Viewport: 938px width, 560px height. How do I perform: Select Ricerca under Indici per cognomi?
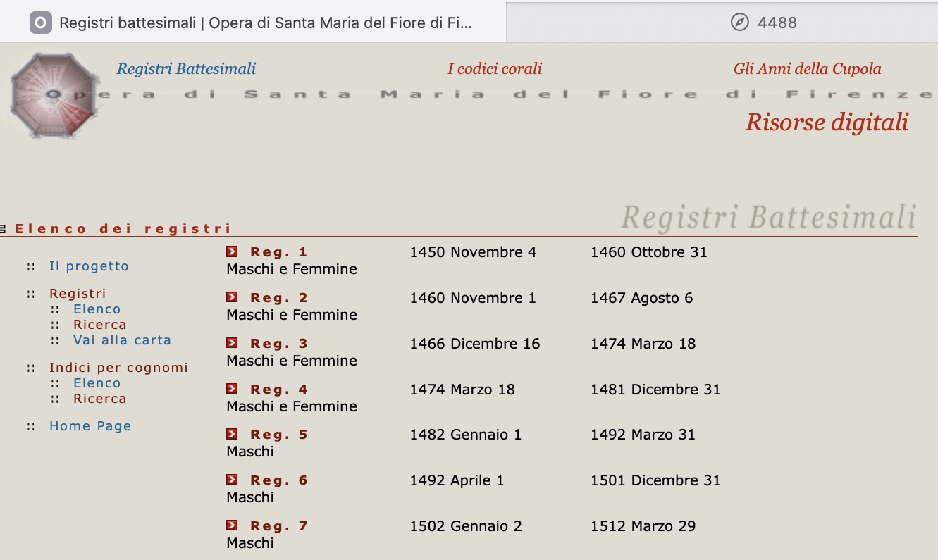click(x=99, y=399)
